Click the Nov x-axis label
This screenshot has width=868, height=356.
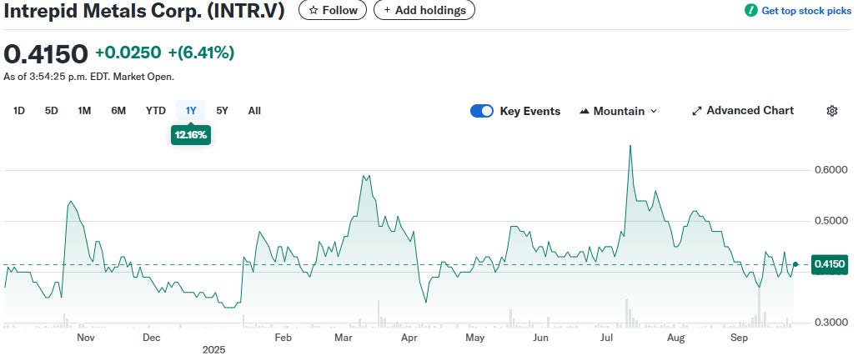click(86, 338)
